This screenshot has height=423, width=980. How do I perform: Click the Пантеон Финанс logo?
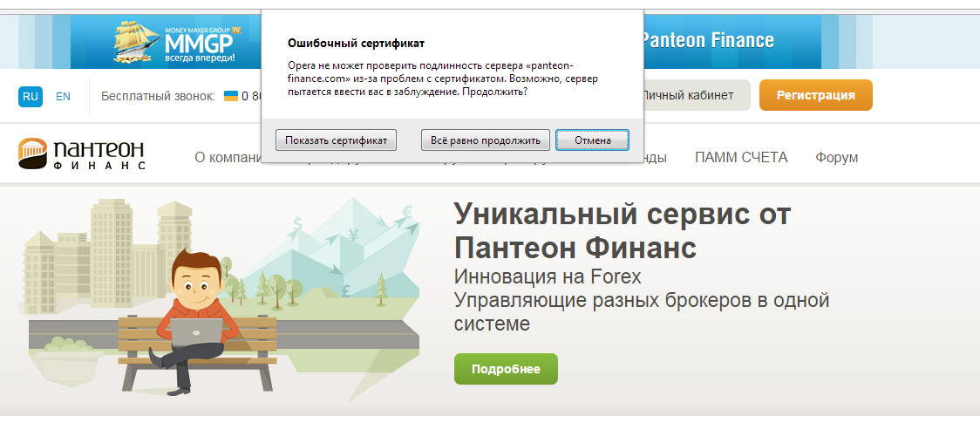pyautogui.click(x=82, y=154)
